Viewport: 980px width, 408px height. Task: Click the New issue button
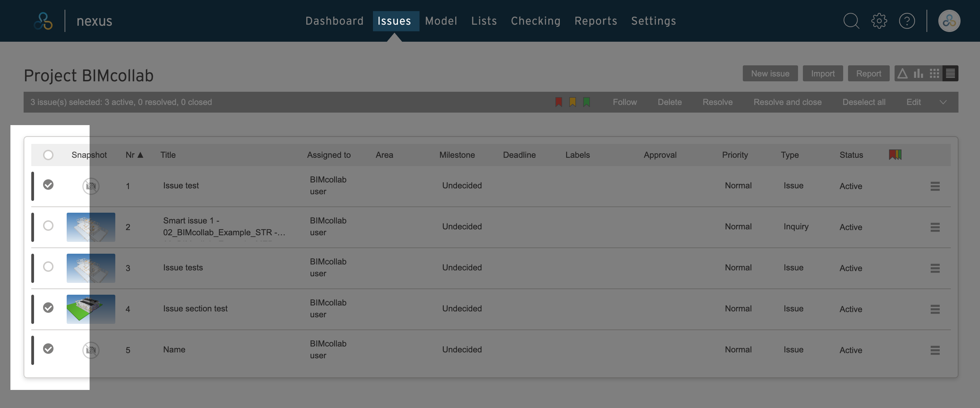pos(770,73)
